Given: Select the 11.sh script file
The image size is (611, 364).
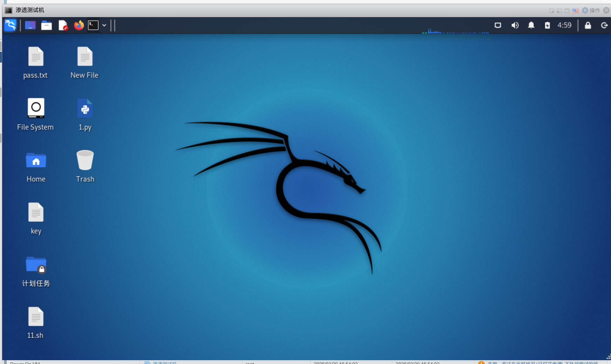Looking at the screenshot, I should coord(35,323).
